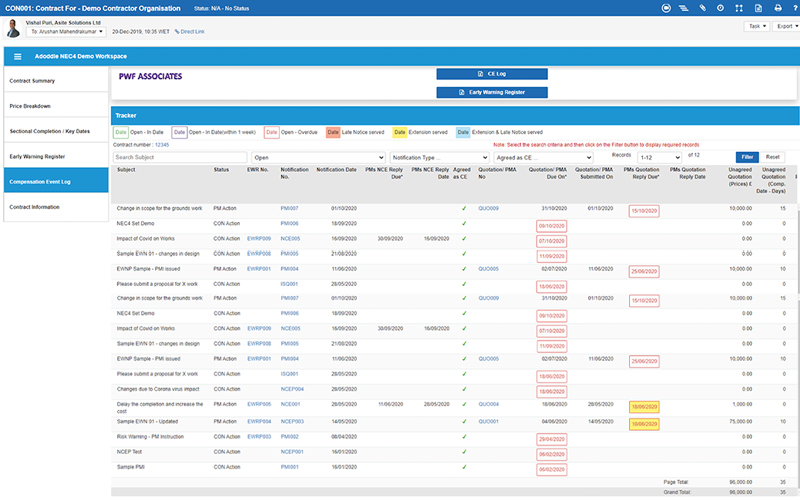800x500 pixels.
Task: Open the status filter set to Open
Action: [318, 158]
